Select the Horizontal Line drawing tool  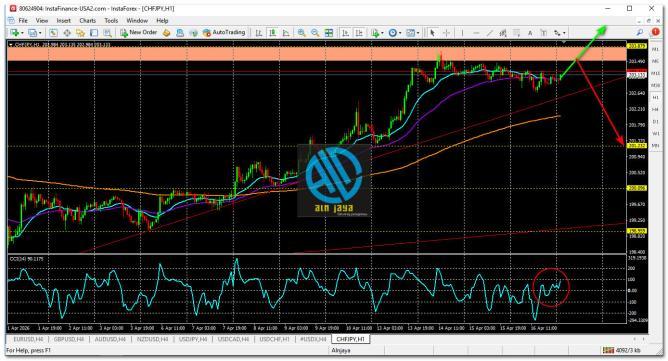point(476,33)
